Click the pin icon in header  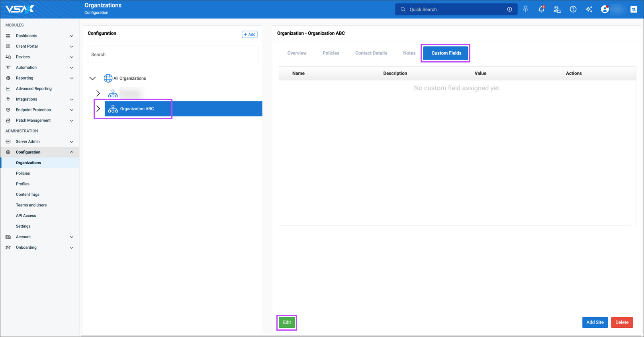tap(525, 10)
